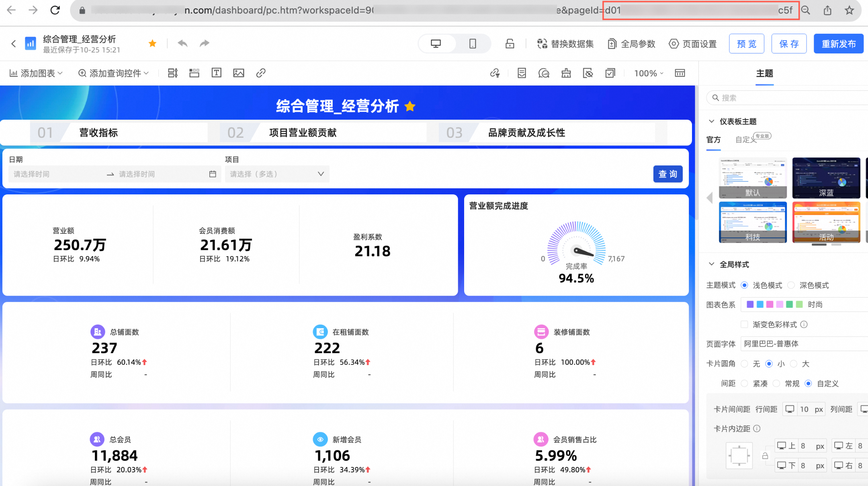This screenshot has height=486, width=868.
Task: Open 全局参数 settings
Action: pos(631,44)
